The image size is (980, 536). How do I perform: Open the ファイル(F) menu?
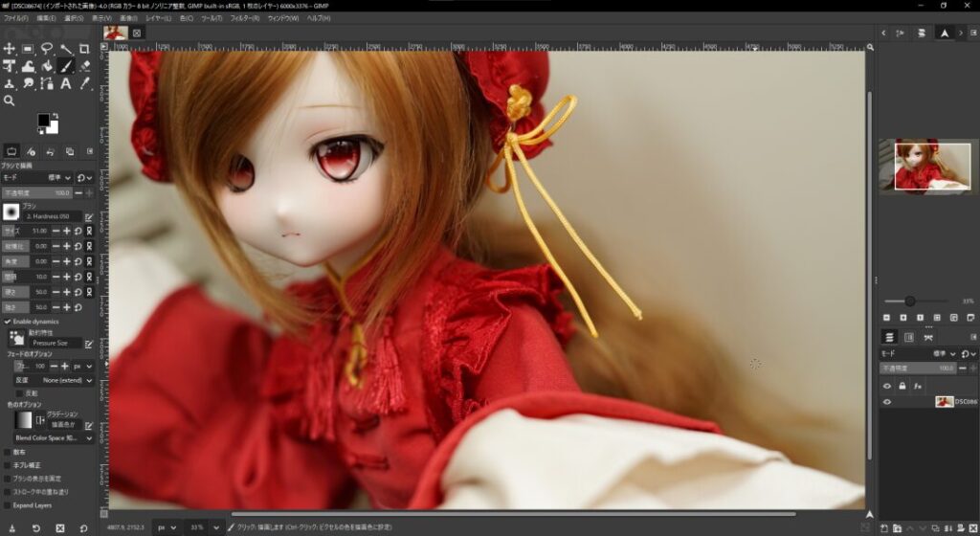coord(16,18)
